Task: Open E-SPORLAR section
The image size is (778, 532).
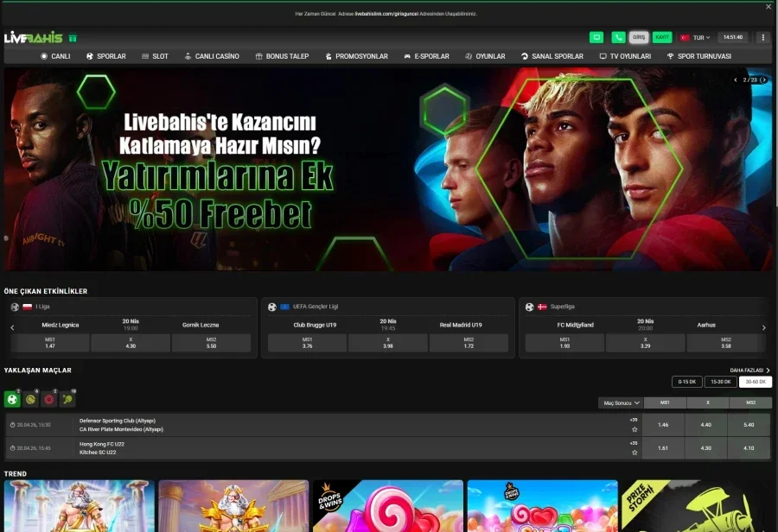Action: [427, 56]
